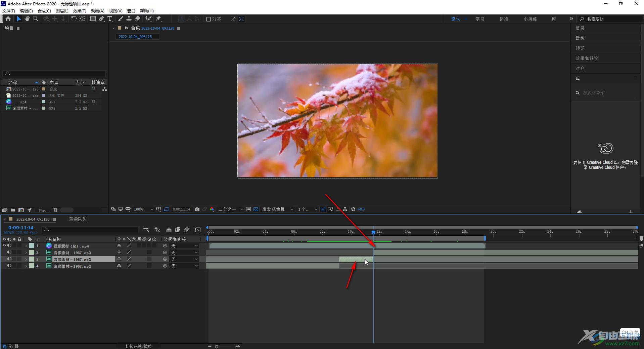The image size is (644, 349).
Task: Click the timeline zoom slider handle
Action: (x=217, y=346)
